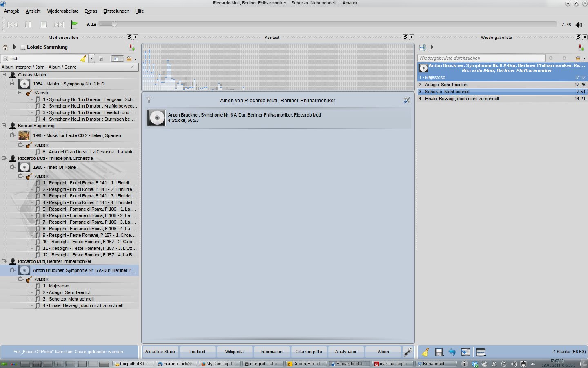This screenshot has height=368, width=588.
Task: Open playlist layout dropdown icon
Action: pos(481,352)
